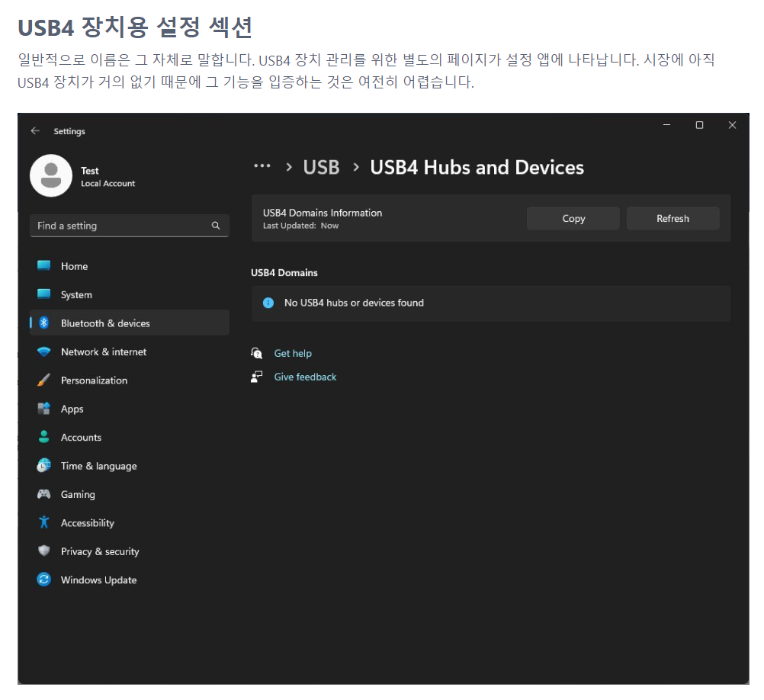
Task: Open Privacy & security settings
Action: point(130,551)
